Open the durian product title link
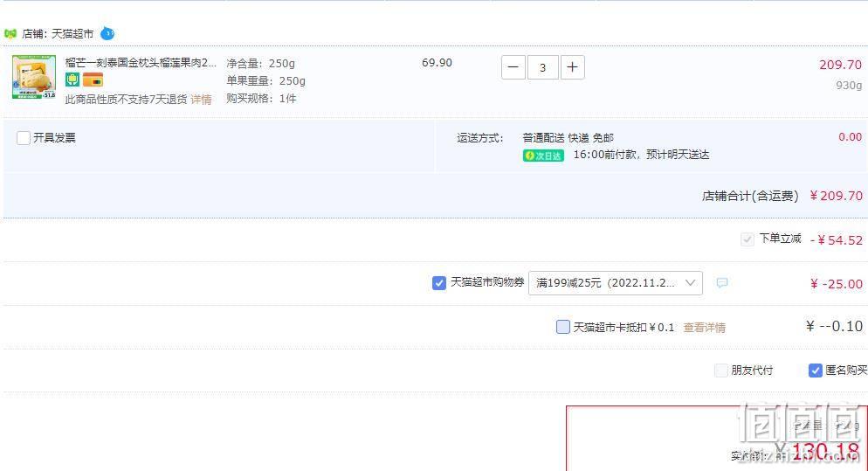Viewport: 868px width, 471px height. 141,63
